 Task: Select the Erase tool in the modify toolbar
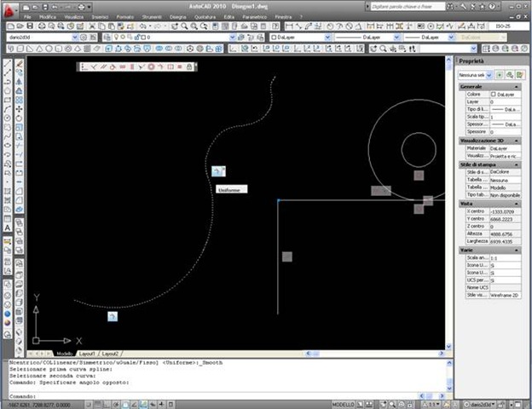coord(20,63)
